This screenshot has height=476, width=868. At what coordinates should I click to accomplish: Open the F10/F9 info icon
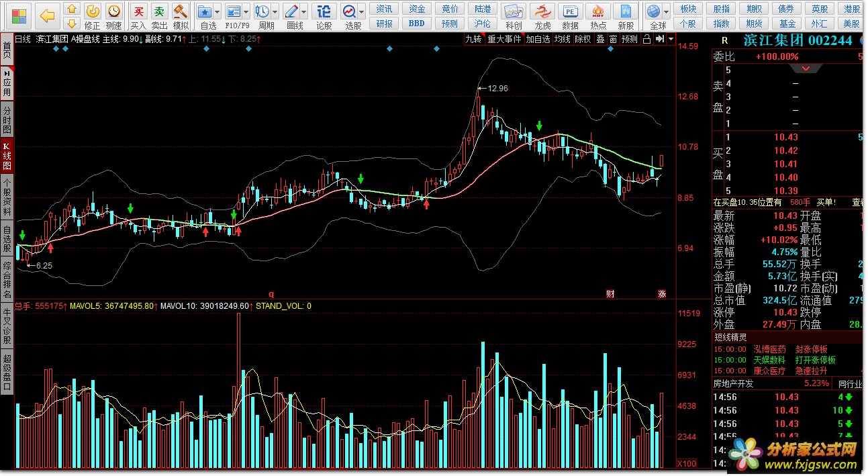pos(233,11)
